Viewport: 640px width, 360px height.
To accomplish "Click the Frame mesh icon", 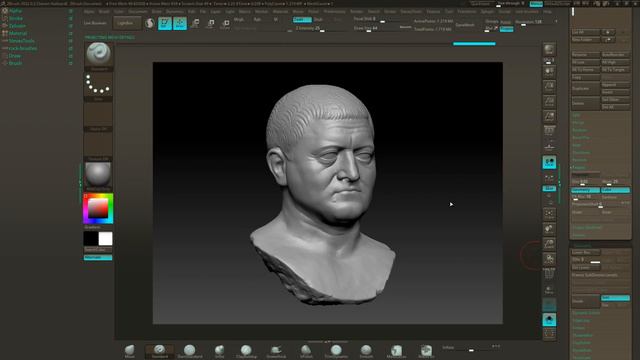I will (x=549, y=213).
